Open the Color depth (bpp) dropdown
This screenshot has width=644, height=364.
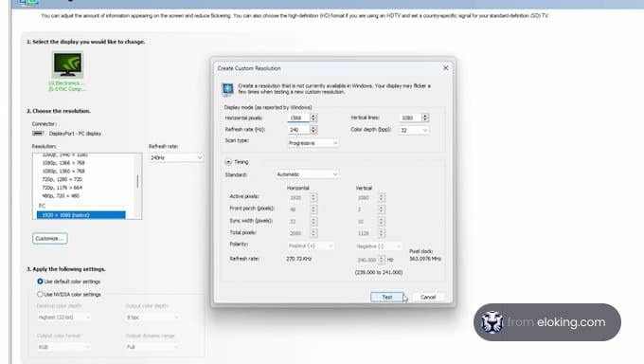414,130
